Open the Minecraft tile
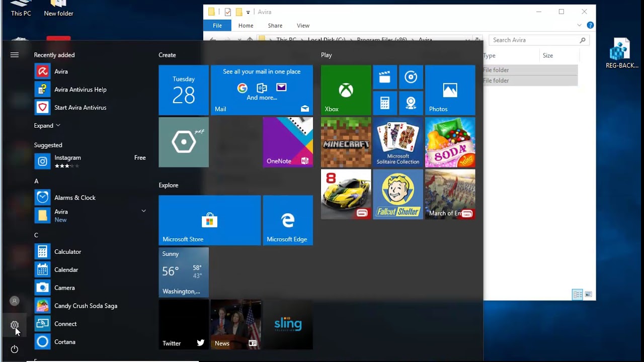 (x=346, y=142)
